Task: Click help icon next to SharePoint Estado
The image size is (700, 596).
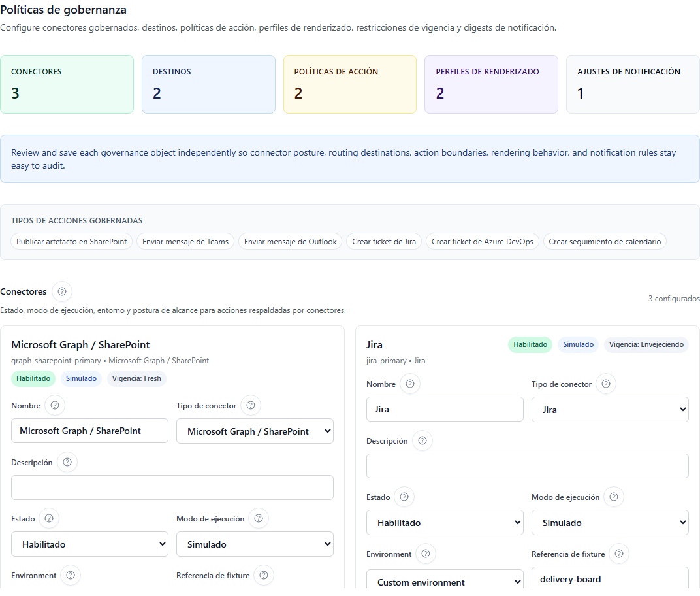Action: (48, 519)
